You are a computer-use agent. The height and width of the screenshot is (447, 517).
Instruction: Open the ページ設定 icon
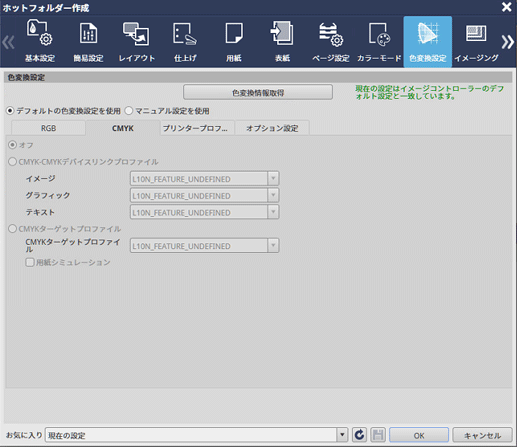(x=331, y=41)
